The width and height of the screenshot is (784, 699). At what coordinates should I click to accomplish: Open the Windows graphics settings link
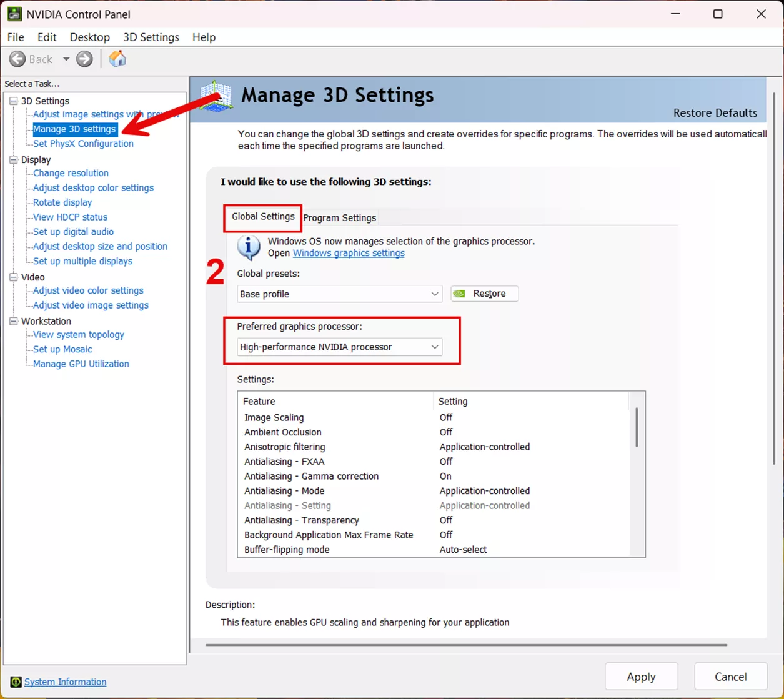pyautogui.click(x=348, y=253)
